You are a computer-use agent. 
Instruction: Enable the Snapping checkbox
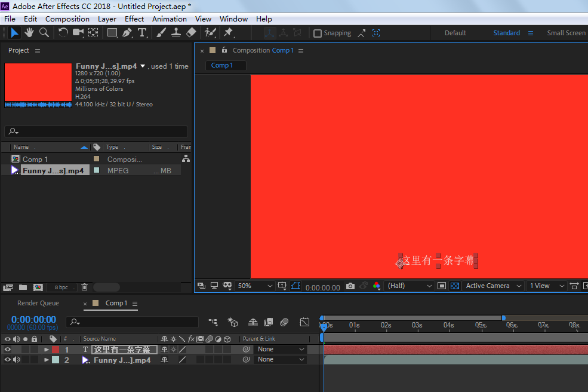pyautogui.click(x=318, y=33)
